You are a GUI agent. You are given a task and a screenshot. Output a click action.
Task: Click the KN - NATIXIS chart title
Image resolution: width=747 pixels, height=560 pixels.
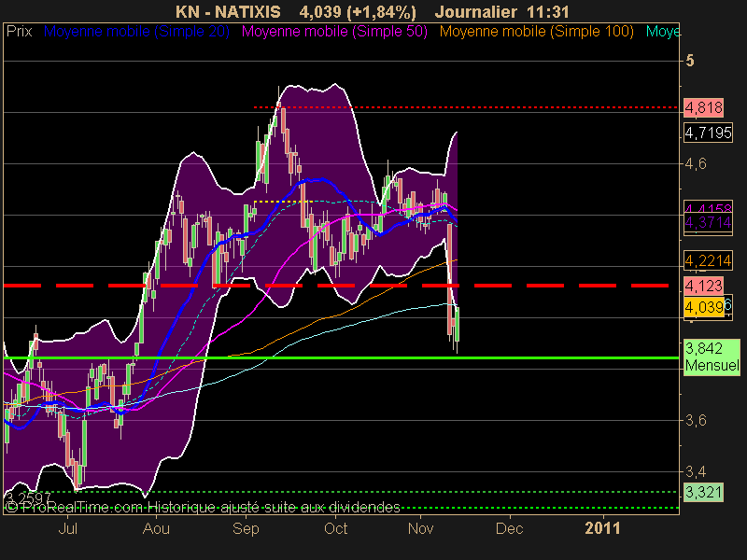click(x=228, y=11)
